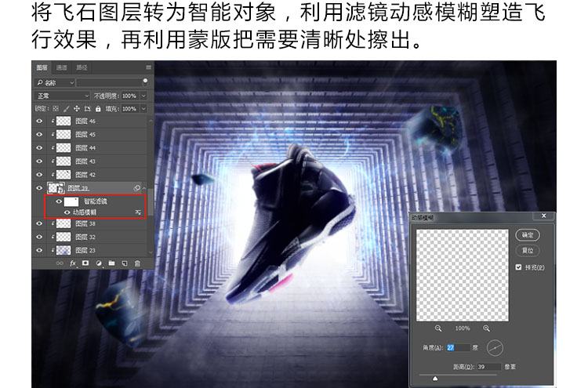The image size is (588, 388).
Task: Lock transparent pixels icon
Action: (x=56, y=109)
